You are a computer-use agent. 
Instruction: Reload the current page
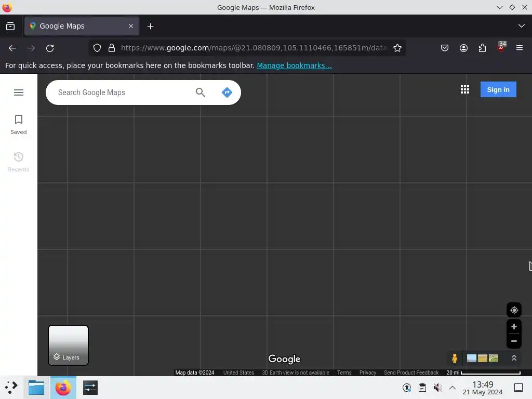click(50, 48)
